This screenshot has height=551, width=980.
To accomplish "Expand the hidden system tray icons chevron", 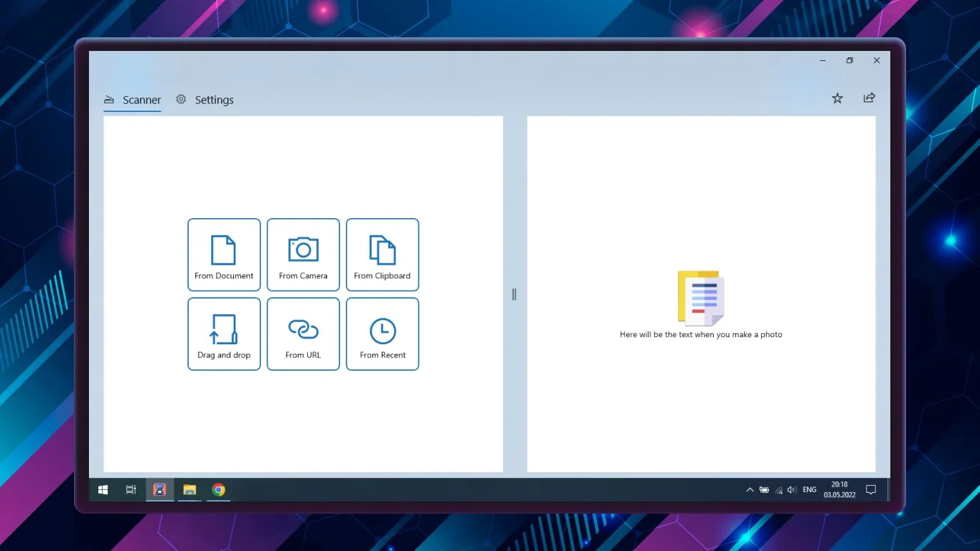I will pyautogui.click(x=750, y=490).
